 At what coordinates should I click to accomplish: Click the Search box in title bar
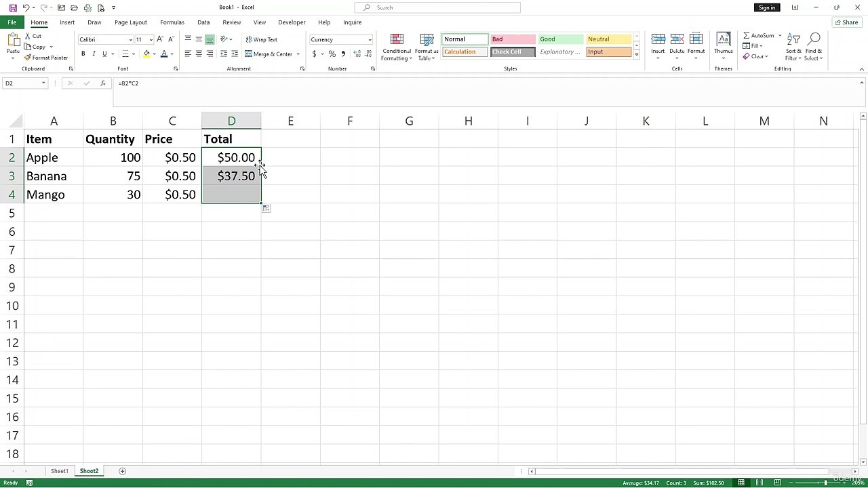[437, 7]
